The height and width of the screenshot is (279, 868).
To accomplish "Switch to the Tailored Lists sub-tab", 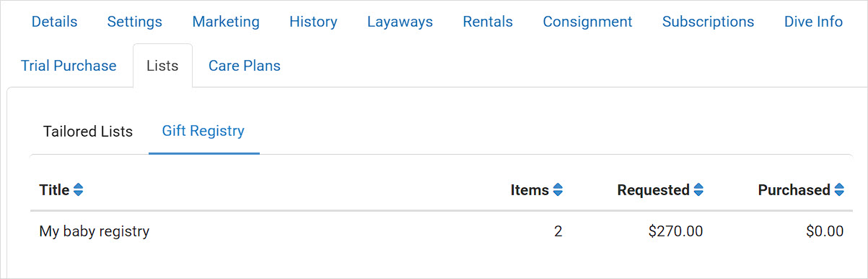I will coord(88,132).
